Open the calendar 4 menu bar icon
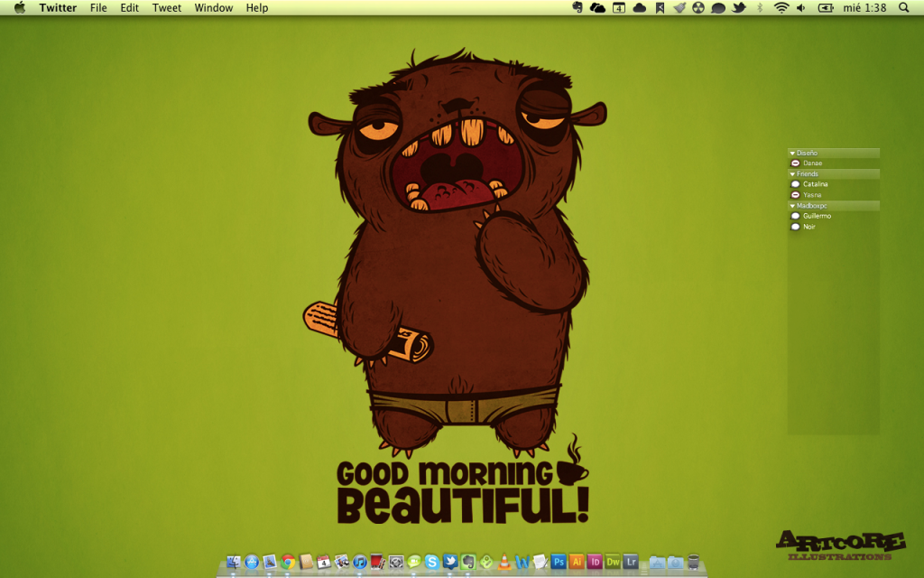The image size is (924, 578). pyautogui.click(x=619, y=7)
